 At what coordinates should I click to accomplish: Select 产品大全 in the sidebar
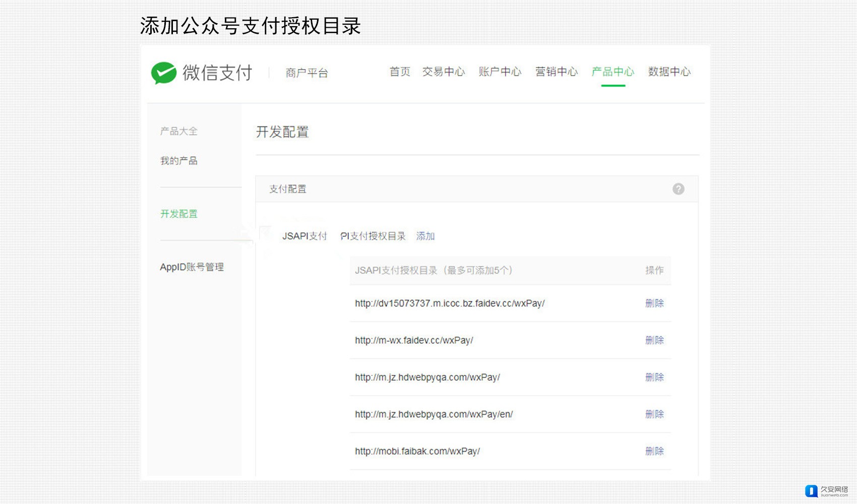(179, 132)
